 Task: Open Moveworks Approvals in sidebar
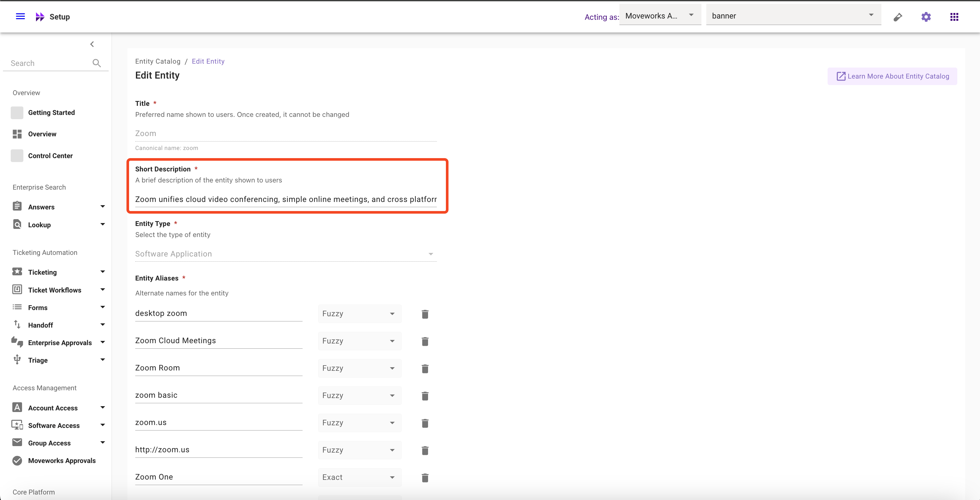62,460
